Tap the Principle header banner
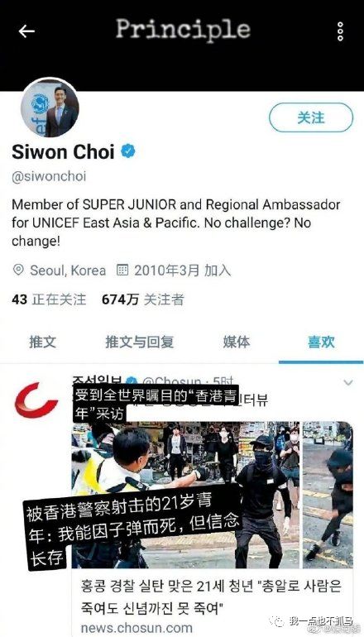Image resolution: width=364 pixels, height=637 pixels. click(x=183, y=30)
